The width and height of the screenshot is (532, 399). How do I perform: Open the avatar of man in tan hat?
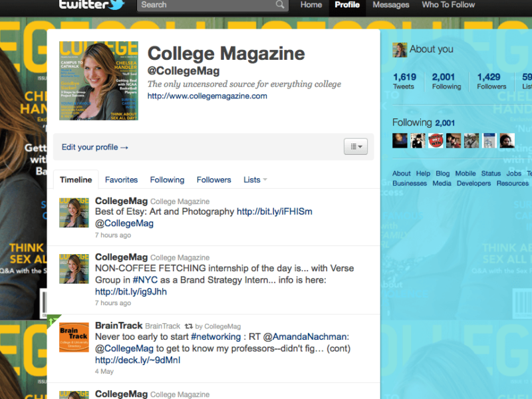(471, 140)
